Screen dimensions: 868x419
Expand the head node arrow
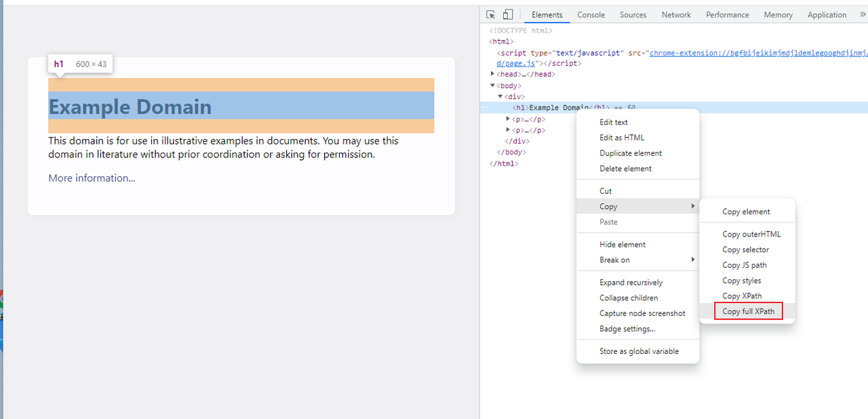pyautogui.click(x=493, y=74)
